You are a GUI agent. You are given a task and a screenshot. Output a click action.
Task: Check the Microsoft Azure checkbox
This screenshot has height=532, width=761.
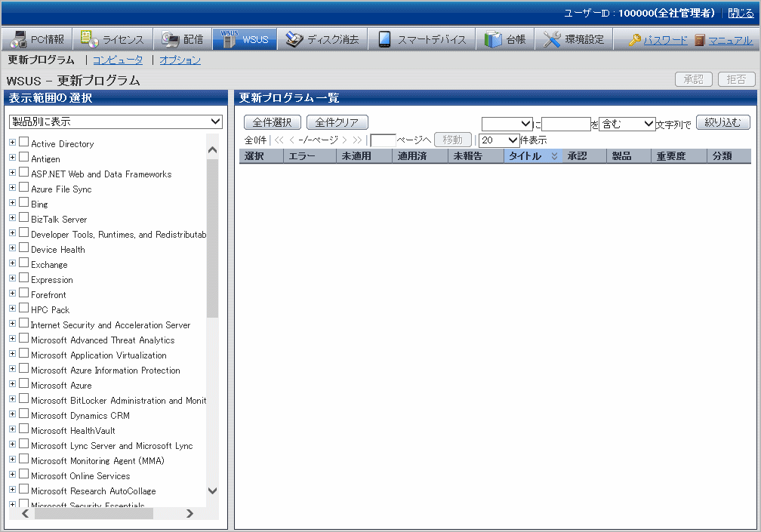(x=24, y=383)
